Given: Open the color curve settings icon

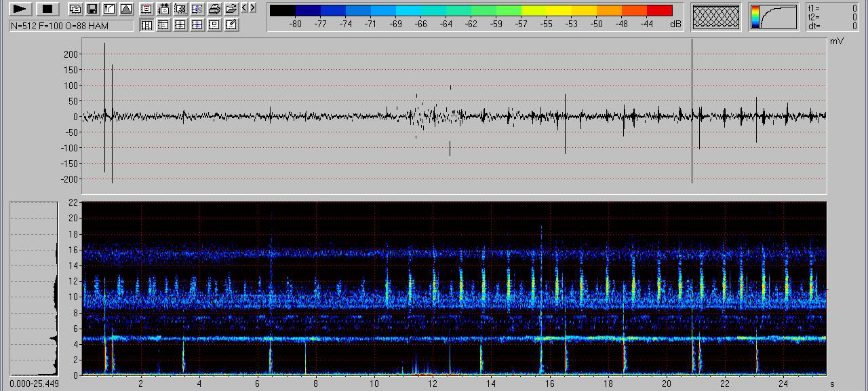Looking at the screenshot, I should click(x=109, y=9).
